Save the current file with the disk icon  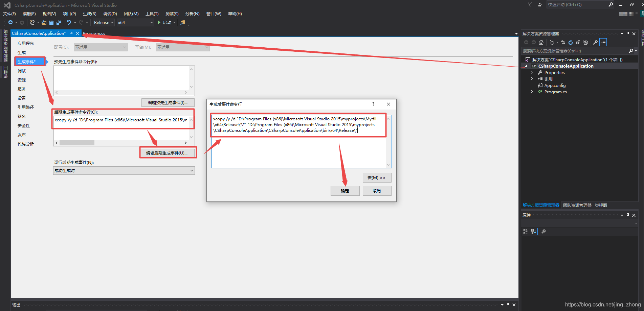(x=51, y=23)
